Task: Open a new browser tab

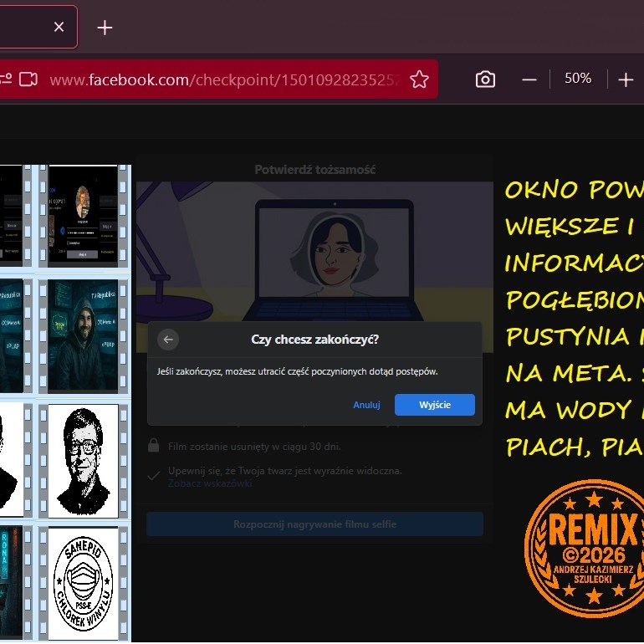Action: pos(105,28)
